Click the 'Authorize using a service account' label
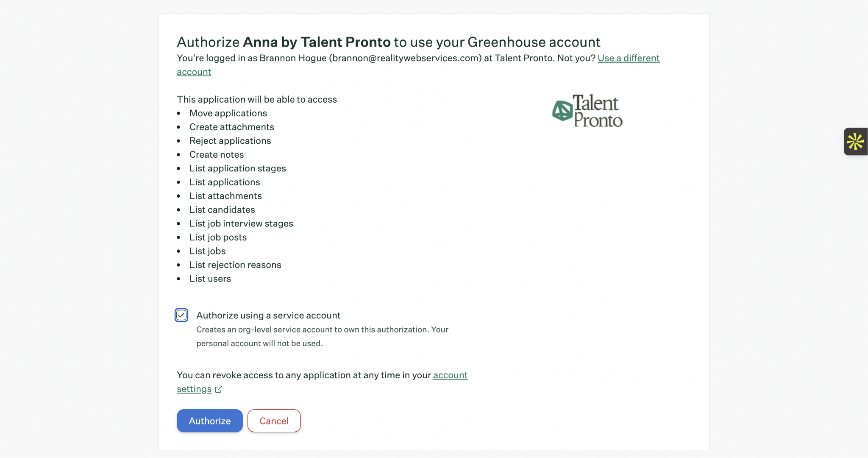This screenshot has width=868, height=458. pyautogui.click(x=268, y=315)
